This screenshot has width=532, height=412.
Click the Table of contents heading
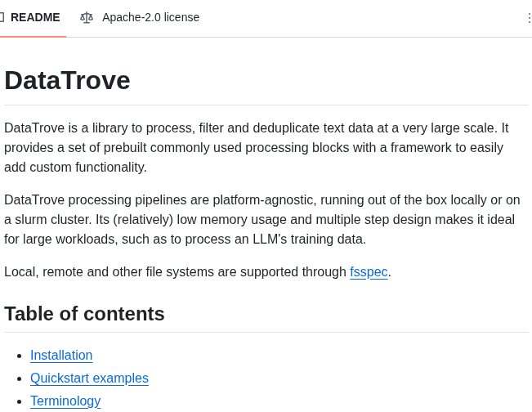[x=84, y=313]
